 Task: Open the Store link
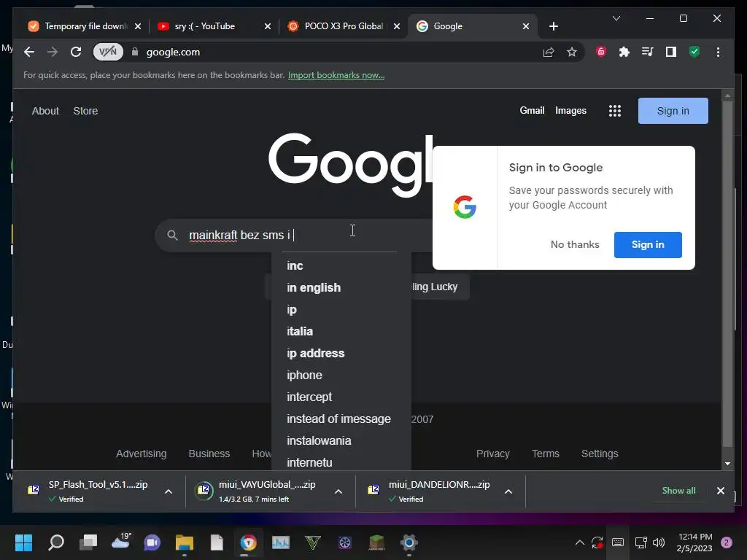(x=86, y=111)
